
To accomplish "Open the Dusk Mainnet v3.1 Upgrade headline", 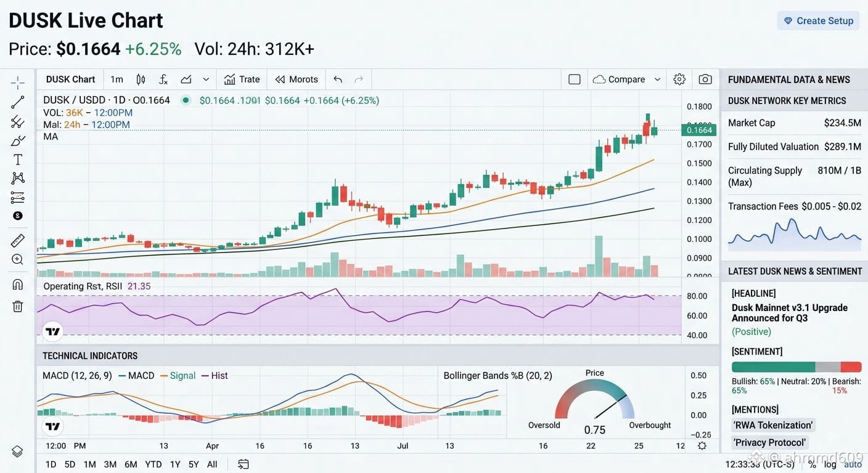I will pyautogui.click(x=790, y=313).
